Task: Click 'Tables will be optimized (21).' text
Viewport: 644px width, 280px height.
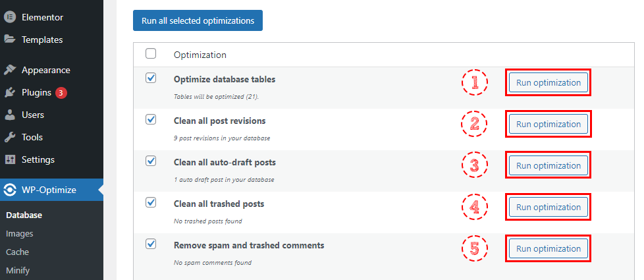Action: (x=216, y=98)
